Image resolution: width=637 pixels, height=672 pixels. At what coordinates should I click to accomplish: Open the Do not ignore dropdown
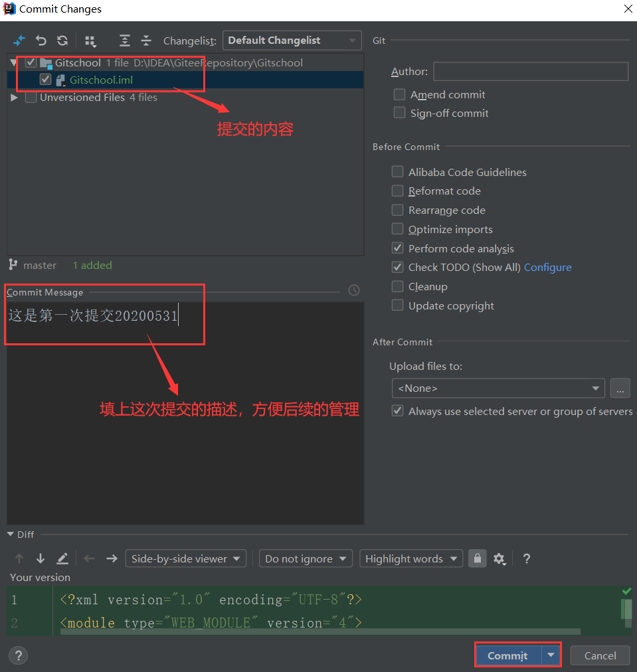coord(306,559)
